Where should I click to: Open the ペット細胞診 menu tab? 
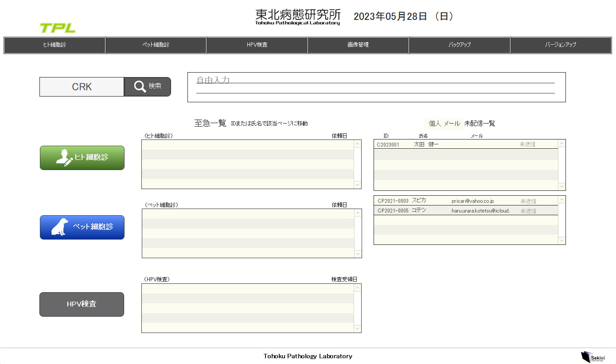(156, 45)
